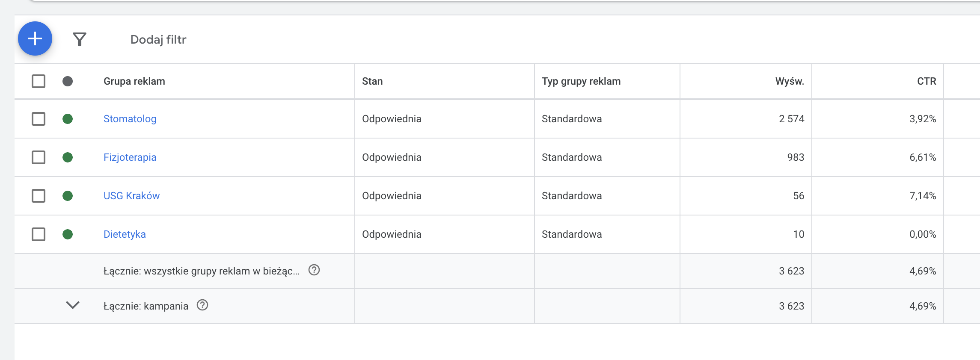Click green status dot for USG Kraków
The image size is (980, 360).
pos(68,196)
